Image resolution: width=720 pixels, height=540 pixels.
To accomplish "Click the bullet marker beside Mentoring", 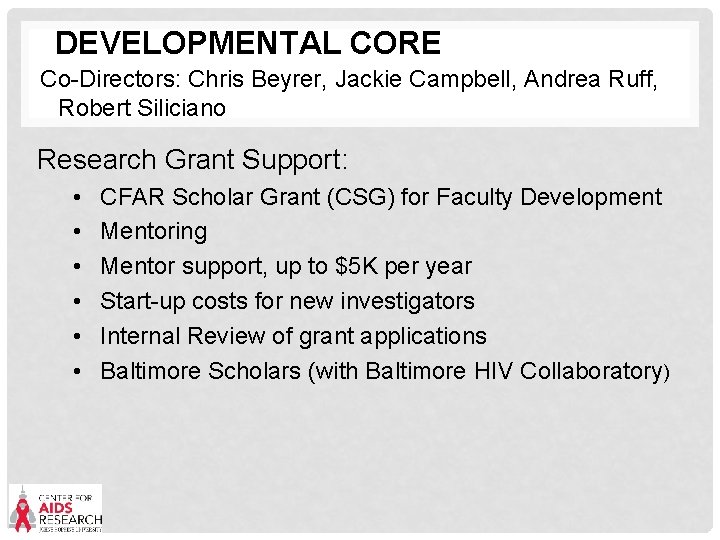I will pyautogui.click(x=77, y=231).
